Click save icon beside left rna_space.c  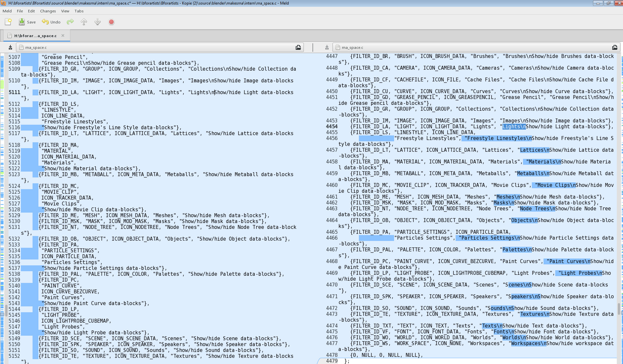coord(10,48)
